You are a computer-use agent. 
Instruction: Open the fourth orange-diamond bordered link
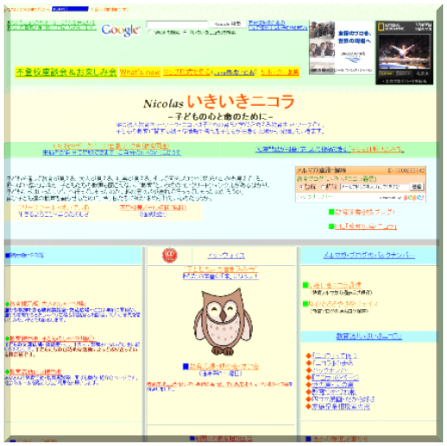[x=335, y=377]
